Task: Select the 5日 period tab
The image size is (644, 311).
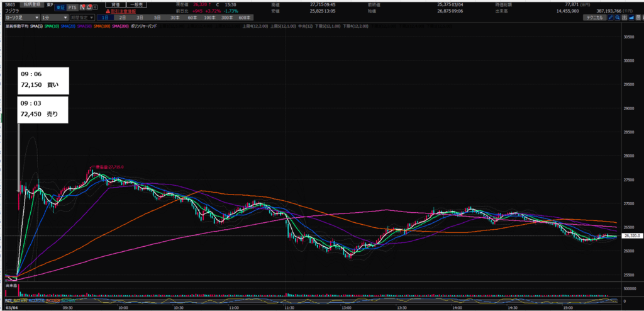Action: 157,18
